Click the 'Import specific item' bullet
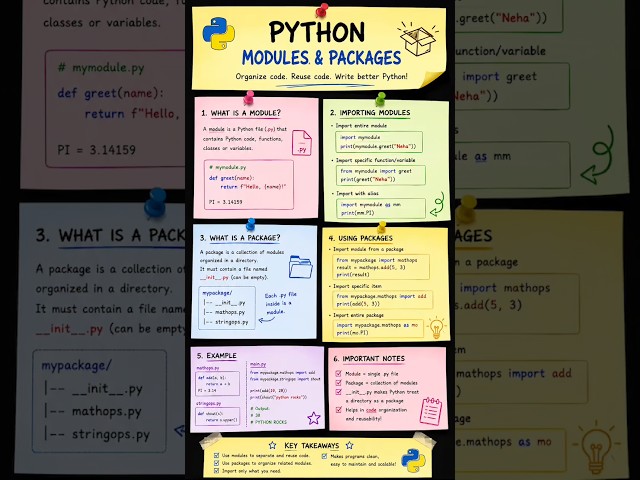Screen dimensions: 640x480 tap(357, 286)
